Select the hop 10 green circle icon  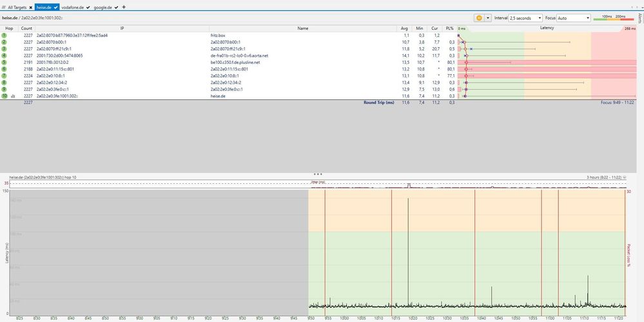(x=4, y=96)
